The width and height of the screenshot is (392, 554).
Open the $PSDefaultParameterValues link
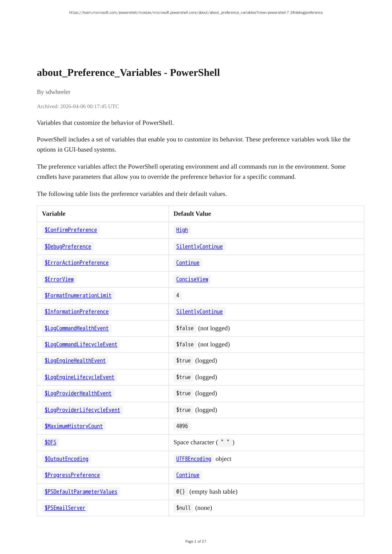point(81,492)
